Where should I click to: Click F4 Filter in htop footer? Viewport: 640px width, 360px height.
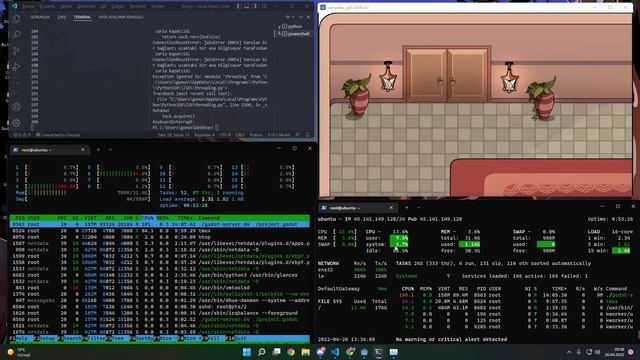tap(93, 339)
